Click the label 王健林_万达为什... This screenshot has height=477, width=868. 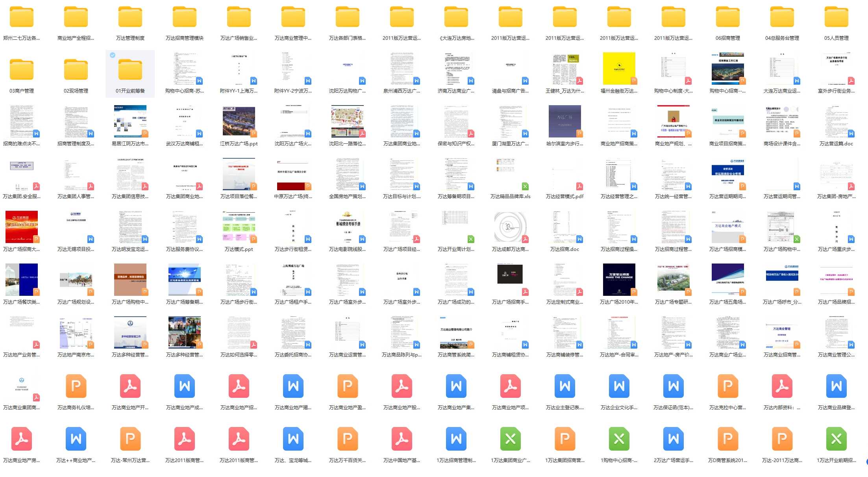(564, 91)
